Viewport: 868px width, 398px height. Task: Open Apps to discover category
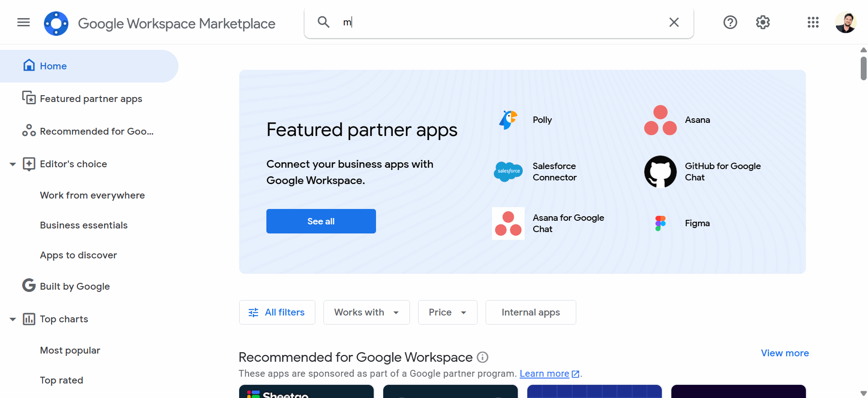pos(78,255)
